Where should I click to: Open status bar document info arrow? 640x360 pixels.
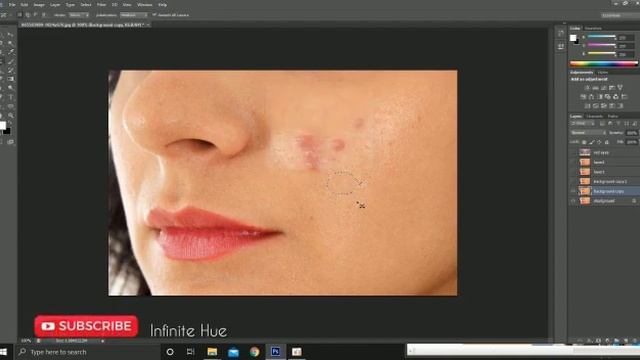[102, 341]
